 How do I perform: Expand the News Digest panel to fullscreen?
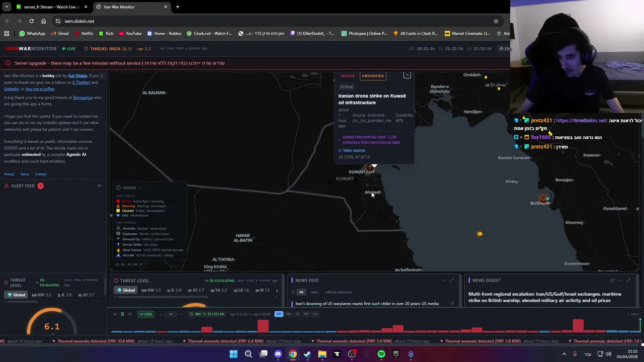pyautogui.click(x=629, y=281)
